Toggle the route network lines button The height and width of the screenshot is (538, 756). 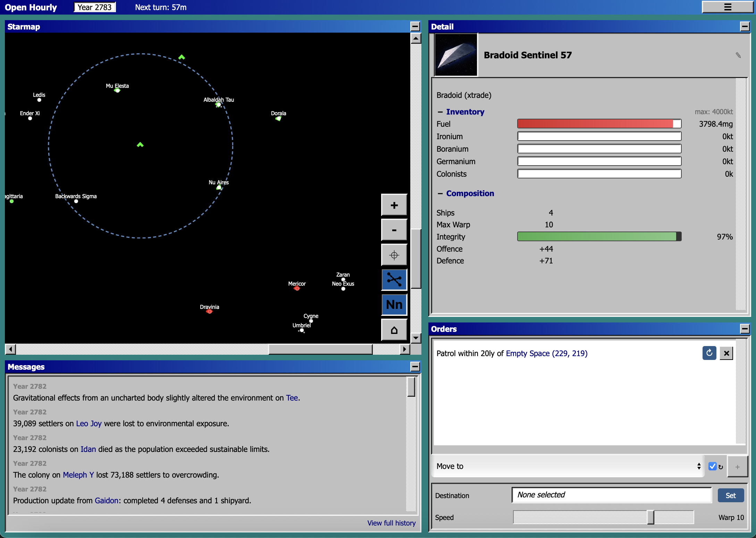[x=394, y=279]
